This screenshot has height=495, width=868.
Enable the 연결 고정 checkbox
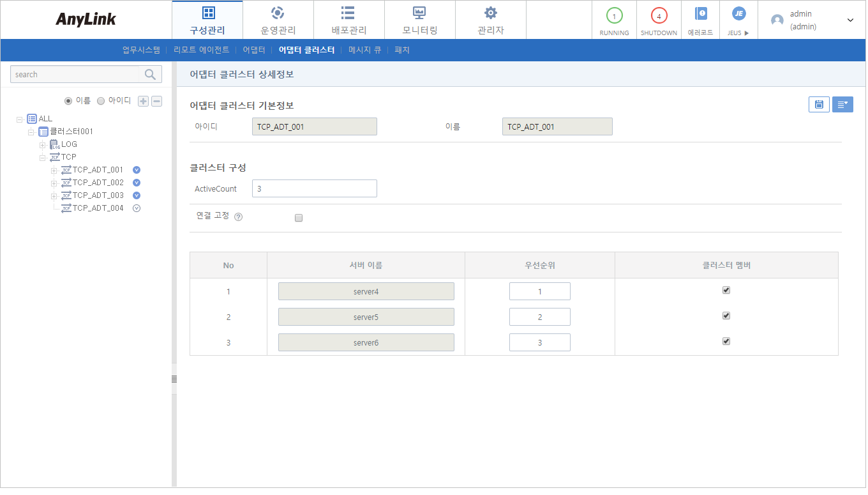[x=298, y=218]
